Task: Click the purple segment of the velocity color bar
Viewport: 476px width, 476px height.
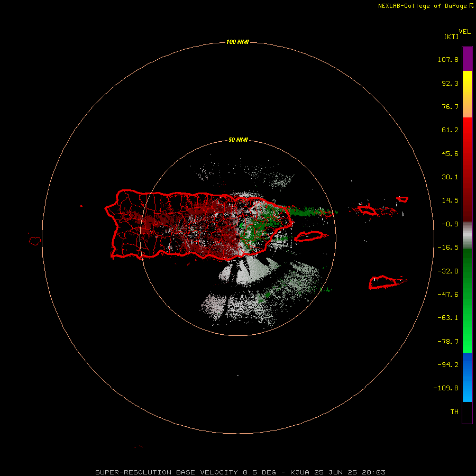Action: [467, 59]
